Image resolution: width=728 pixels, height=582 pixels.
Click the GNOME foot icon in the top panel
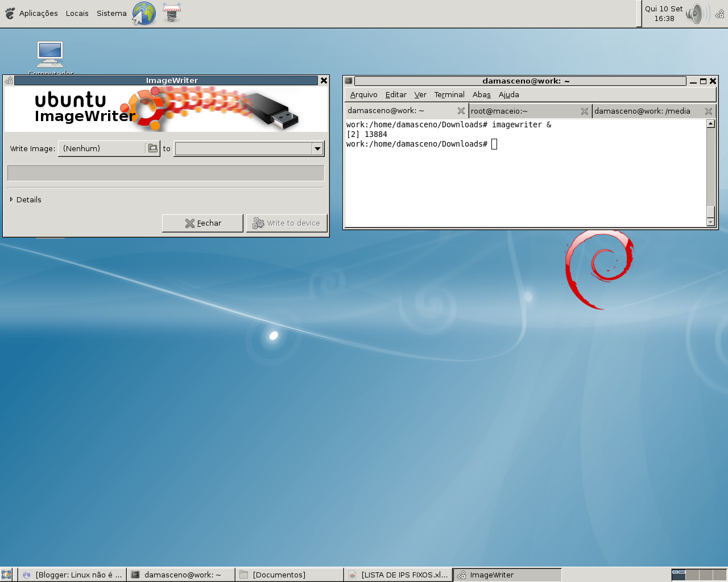point(10,13)
